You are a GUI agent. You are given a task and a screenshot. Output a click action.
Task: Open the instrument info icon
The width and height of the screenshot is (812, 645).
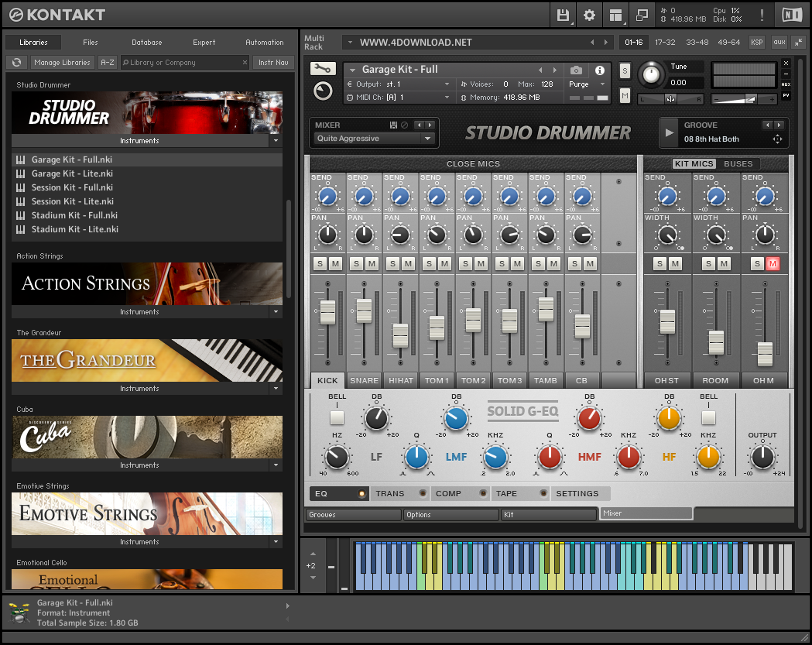point(600,70)
